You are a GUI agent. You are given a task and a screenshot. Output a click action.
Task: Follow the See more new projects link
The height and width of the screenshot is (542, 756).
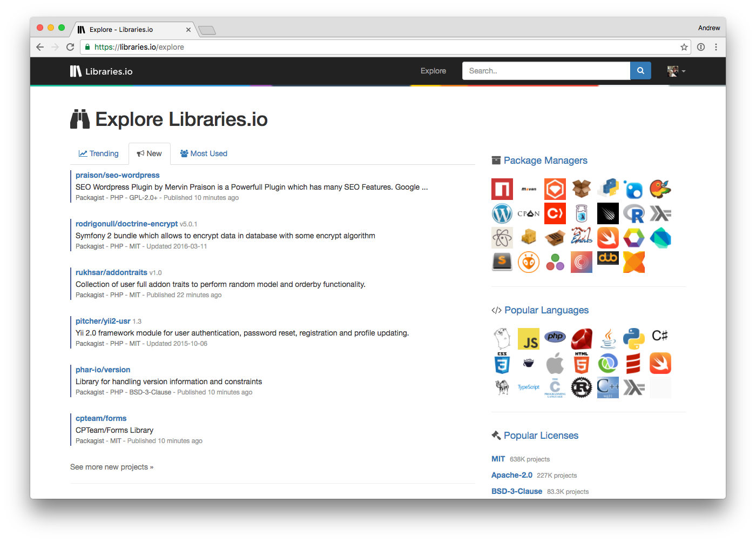112,467
